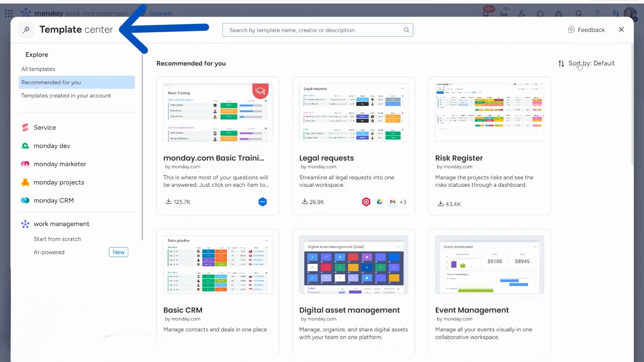Select the monday CRM icon
Screen dimensions: 644x362
click(25, 200)
